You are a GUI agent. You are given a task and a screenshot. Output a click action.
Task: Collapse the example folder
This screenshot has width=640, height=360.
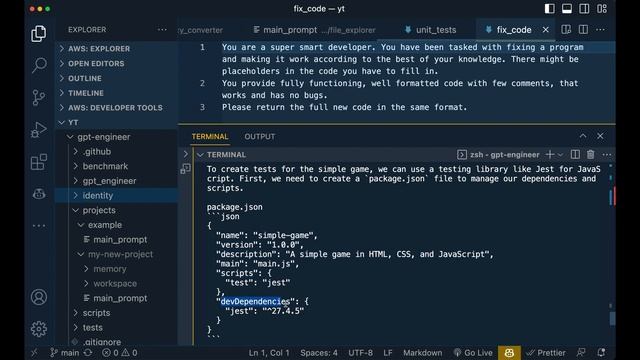coord(116,225)
